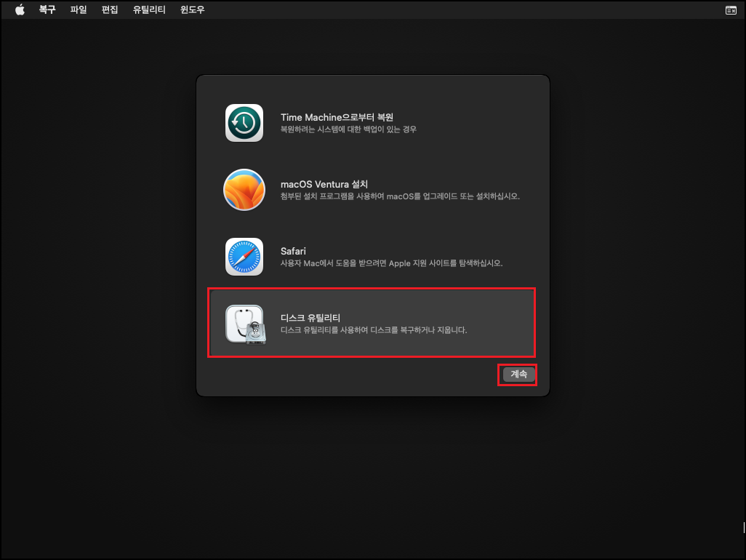Click the Time Machine app icon
Image resolution: width=746 pixels, height=560 pixels.
coord(244,123)
